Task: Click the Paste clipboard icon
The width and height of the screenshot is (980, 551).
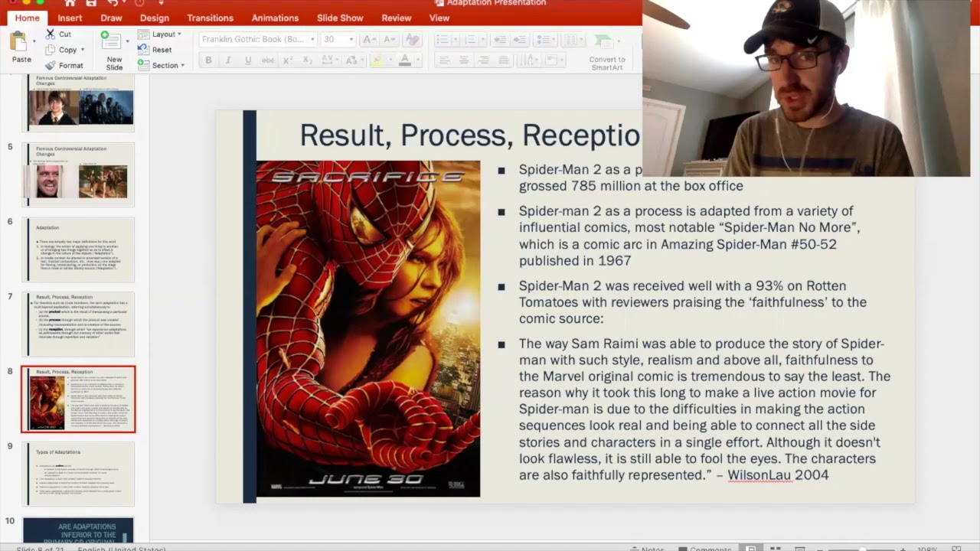Action: point(17,41)
